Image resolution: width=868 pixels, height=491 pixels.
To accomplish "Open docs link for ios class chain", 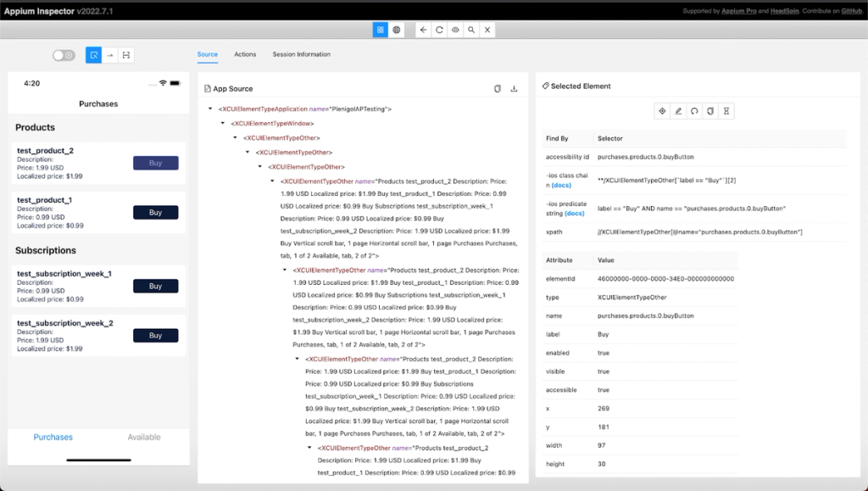I will tap(561, 186).
